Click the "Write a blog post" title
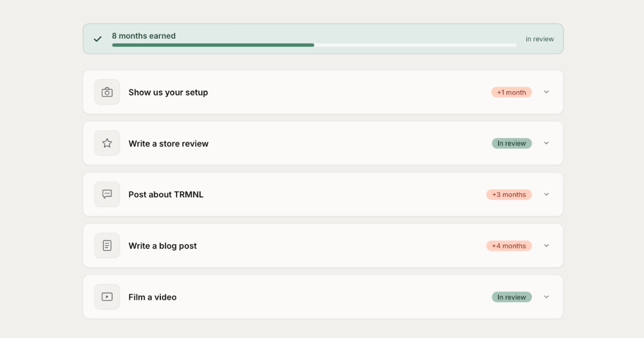The width and height of the screenshot is (644, 338). coord(163,246)
